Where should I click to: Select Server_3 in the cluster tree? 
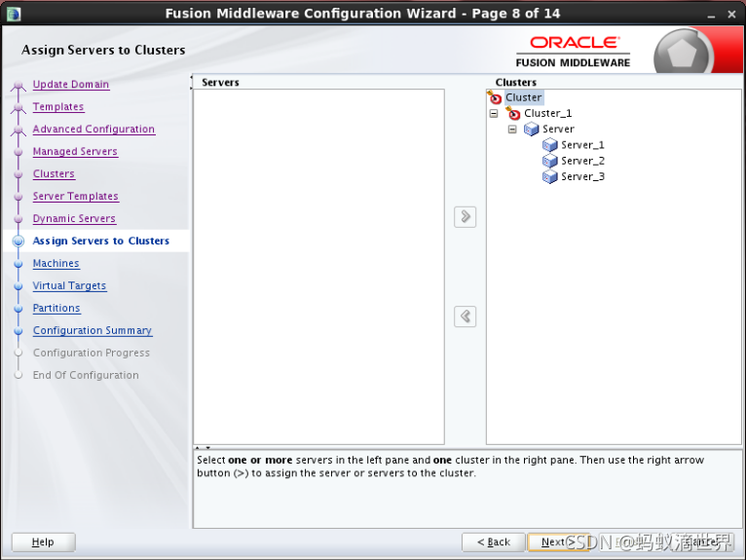tap(582, 176)
